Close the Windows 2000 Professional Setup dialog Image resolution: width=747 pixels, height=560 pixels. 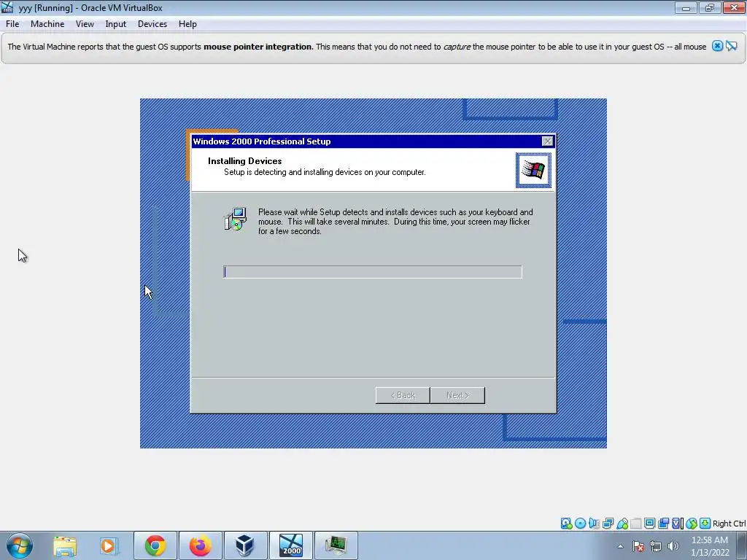tap(547, 141)
